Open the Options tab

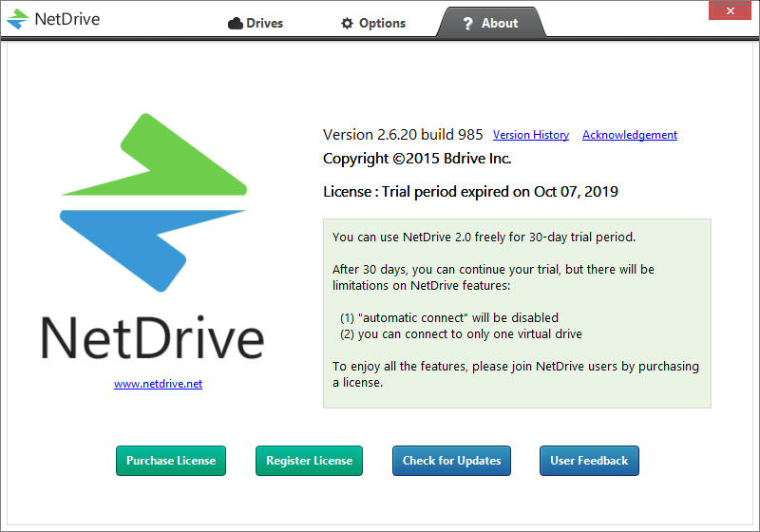click(x=373, y=23)
